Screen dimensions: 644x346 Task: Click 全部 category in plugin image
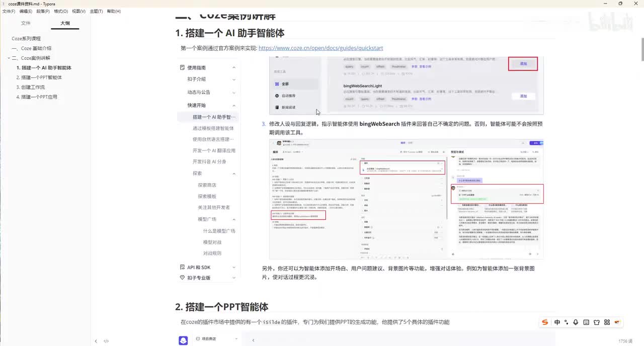tap(285, 84)
